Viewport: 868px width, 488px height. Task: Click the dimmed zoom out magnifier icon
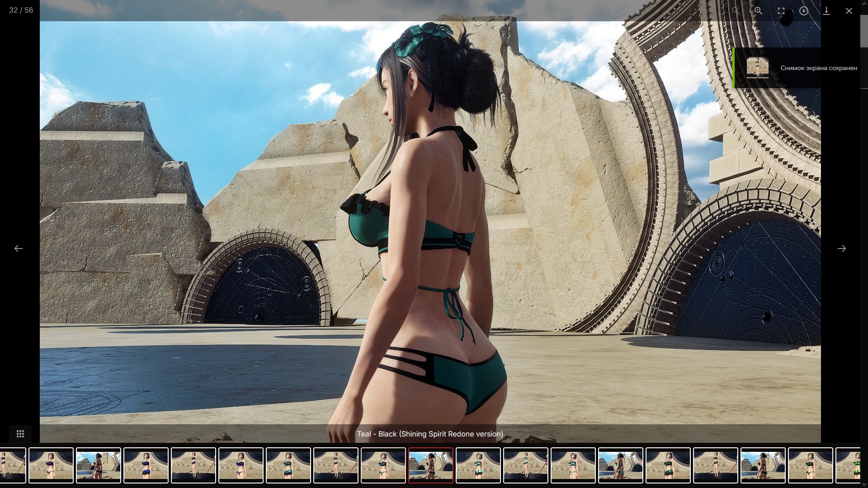click(x=736, y=10)
